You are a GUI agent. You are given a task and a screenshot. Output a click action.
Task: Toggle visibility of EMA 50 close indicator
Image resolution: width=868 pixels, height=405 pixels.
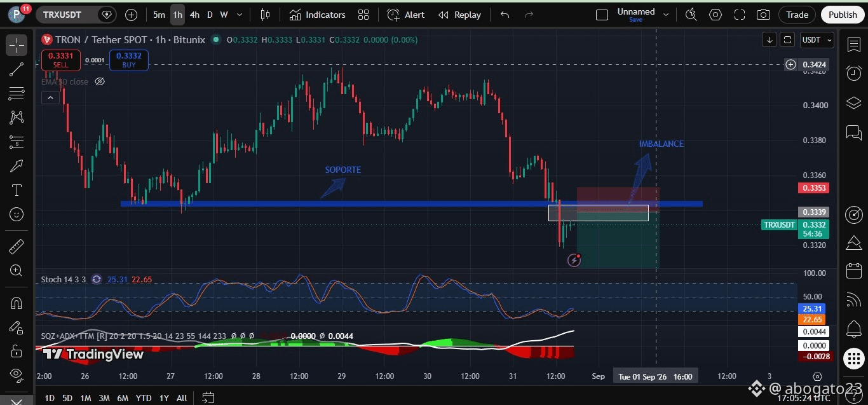pos(100,81)
